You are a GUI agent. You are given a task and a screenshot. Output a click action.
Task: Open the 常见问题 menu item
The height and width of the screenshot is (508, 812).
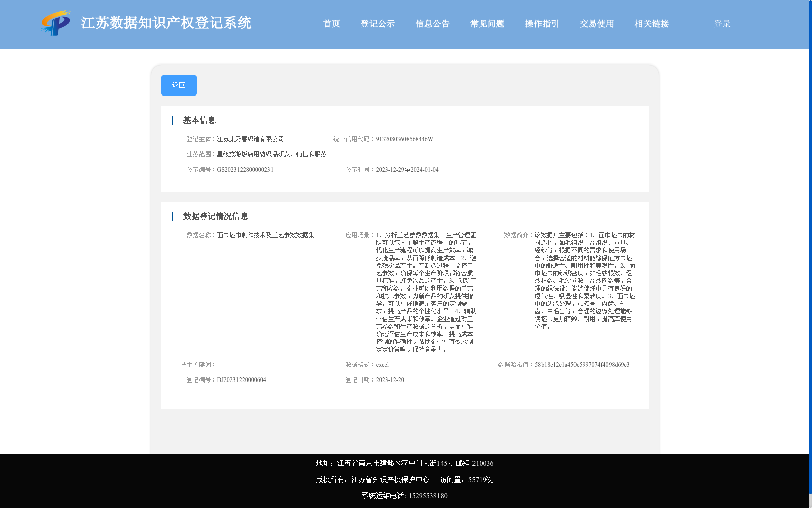[x=487, y=24]
